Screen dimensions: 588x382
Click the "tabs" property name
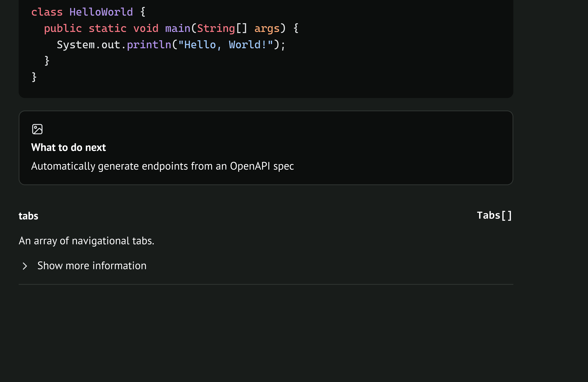28,216
